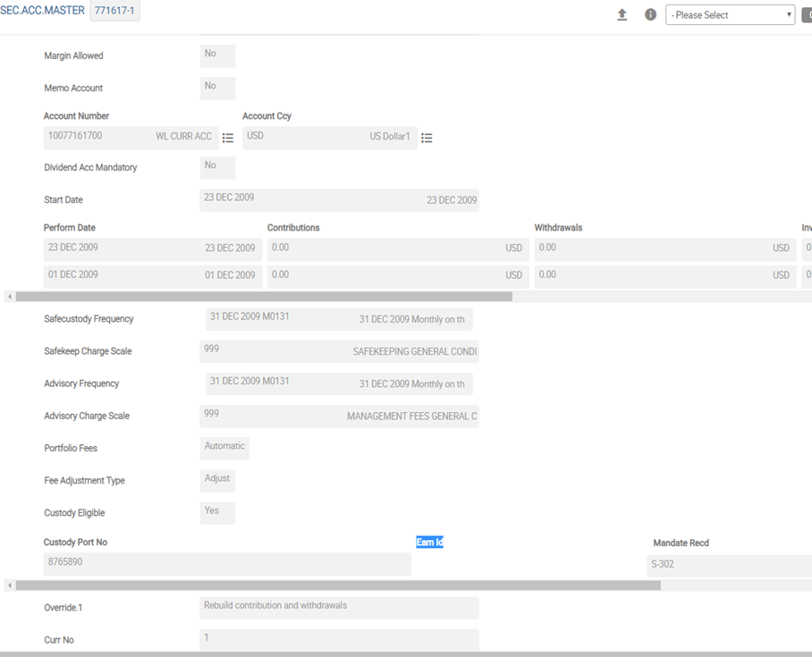The height and width of the screenshot is (657, 812).
Task: Click the upload arrow icon in header
Action: coord(622,14)
